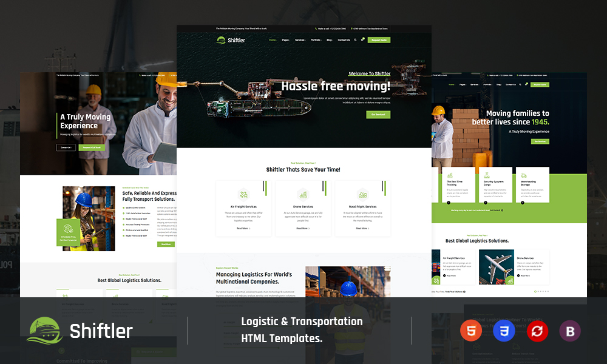The width and height of the screenshot is (607, 364).
Task: Click the red refresh sync badge icon
Action: point(537,331)
